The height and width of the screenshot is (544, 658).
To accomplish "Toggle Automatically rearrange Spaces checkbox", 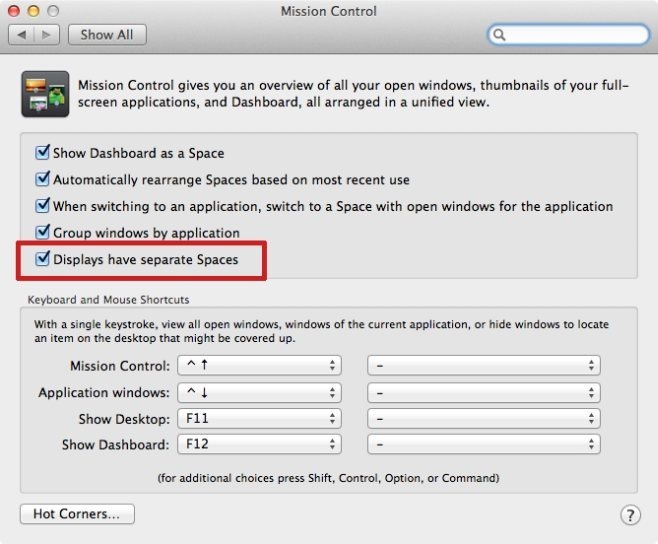I will point(42,179).
